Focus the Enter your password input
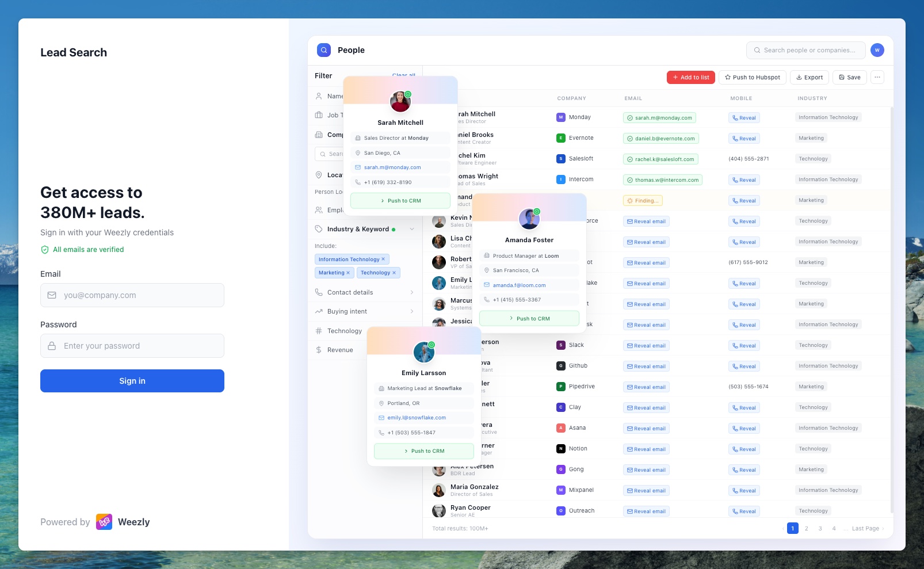 click(132, 346)
